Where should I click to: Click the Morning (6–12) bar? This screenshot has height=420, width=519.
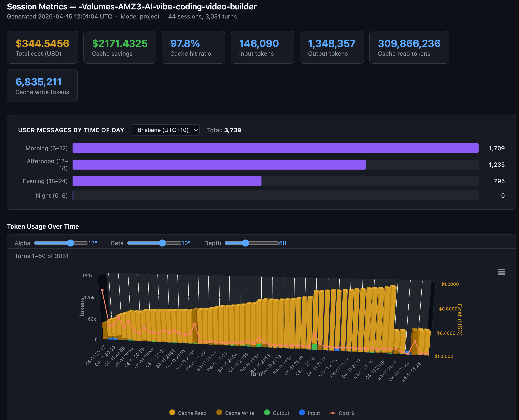coord(275,148)
